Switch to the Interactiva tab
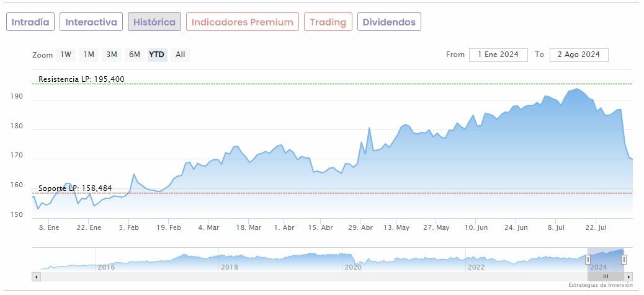Image resolution: width=644 pixels, height=295 pixels. (91, 22)
